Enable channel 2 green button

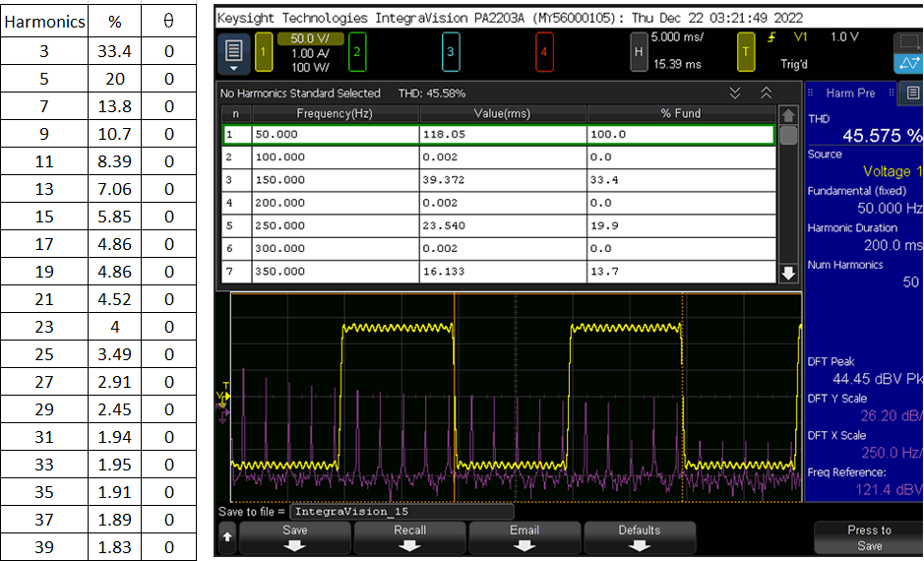pyautogui.click(x=356, y=52)
